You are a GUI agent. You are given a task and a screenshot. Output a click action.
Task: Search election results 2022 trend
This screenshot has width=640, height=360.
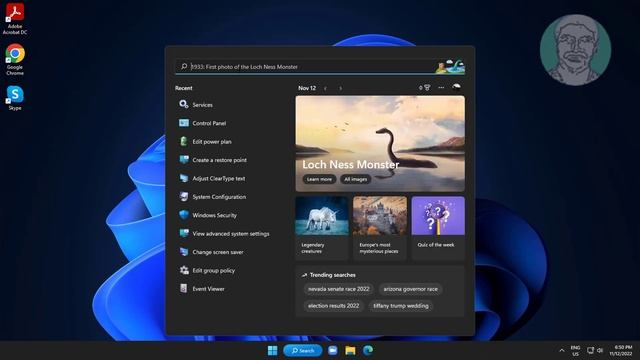point(333,306)
